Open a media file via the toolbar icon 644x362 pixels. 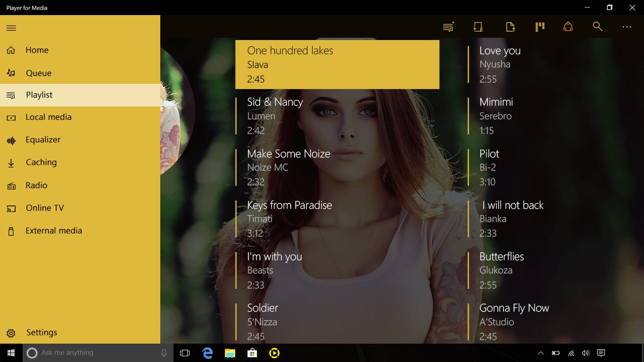point(510,27)
